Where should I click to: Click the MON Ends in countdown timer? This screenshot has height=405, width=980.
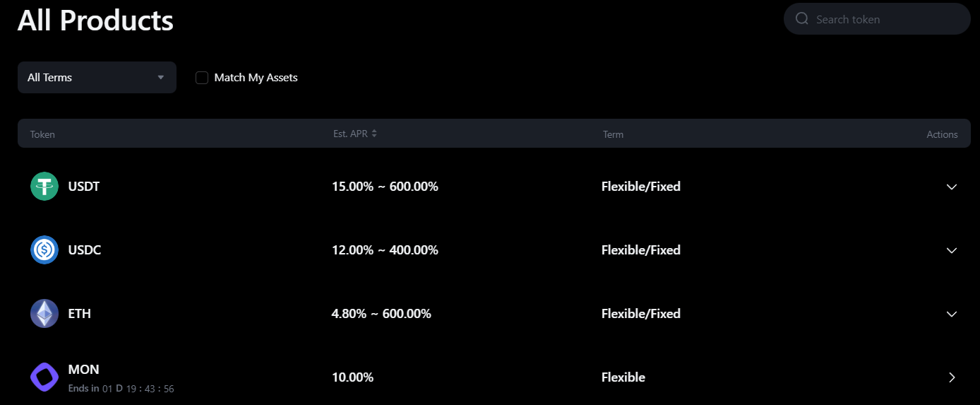pos(138,389)
